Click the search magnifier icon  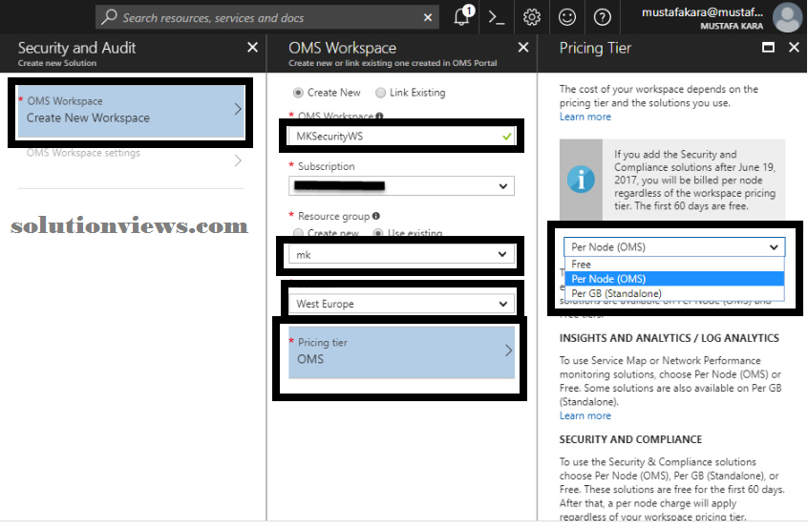109,17
